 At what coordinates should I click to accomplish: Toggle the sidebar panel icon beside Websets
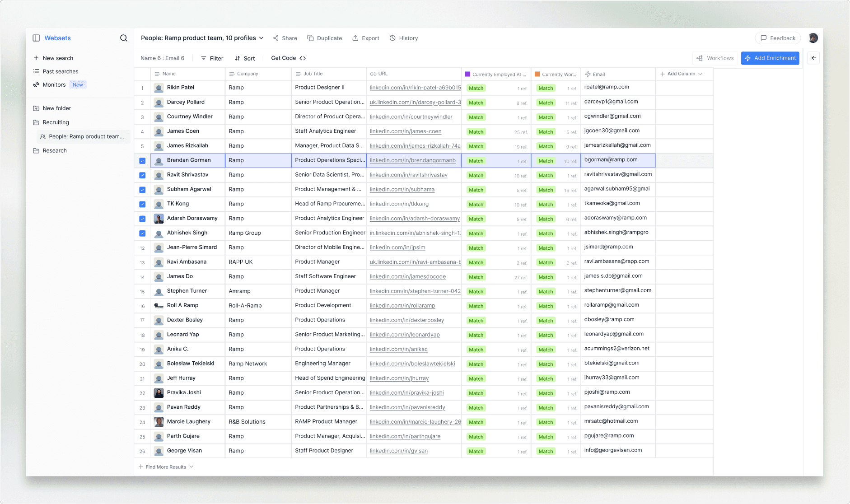tap(36, 38)
